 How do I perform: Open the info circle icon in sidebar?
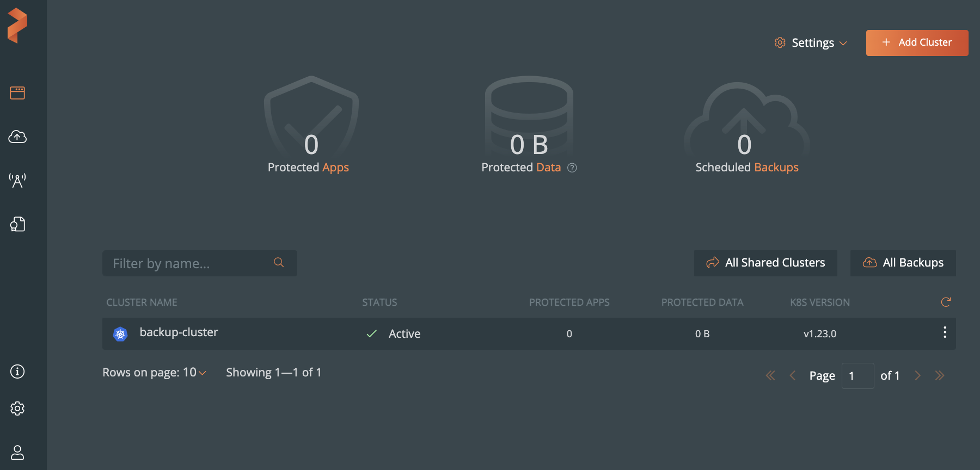[x=17, y=372]
